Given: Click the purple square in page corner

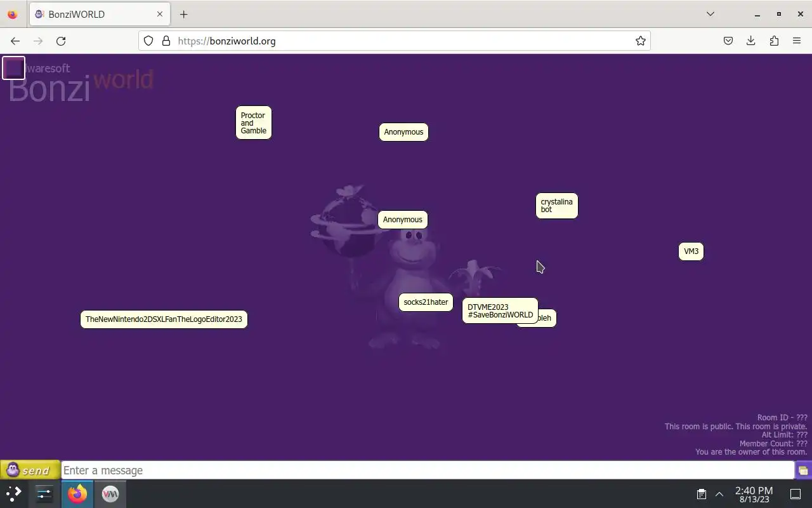Looking at the screenshot, I should pos(13,68).
